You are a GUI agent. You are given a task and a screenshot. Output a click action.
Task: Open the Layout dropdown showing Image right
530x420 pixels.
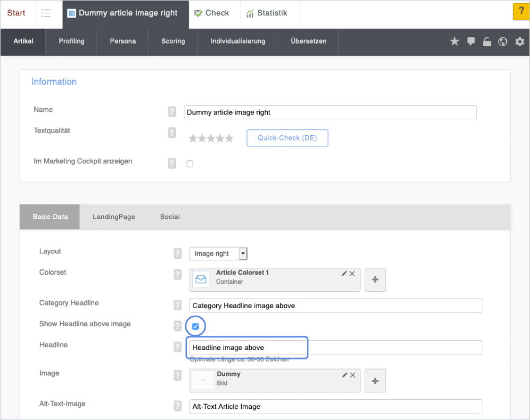218,253
